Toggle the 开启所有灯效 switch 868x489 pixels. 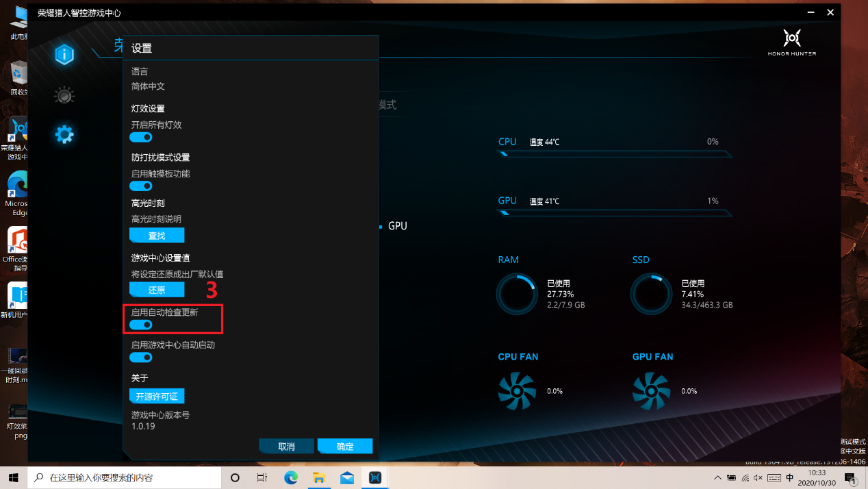(x=141, y=138)
